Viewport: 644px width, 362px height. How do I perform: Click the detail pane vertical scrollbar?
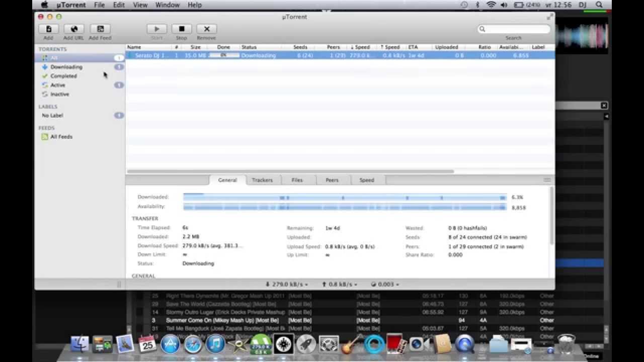[x=551, y=215]
